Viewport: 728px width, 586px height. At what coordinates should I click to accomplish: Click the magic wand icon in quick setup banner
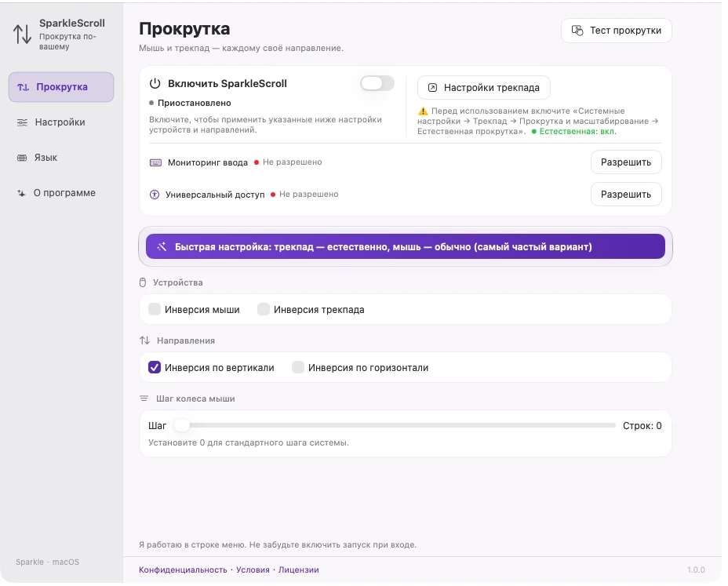(x=162, y=246)
